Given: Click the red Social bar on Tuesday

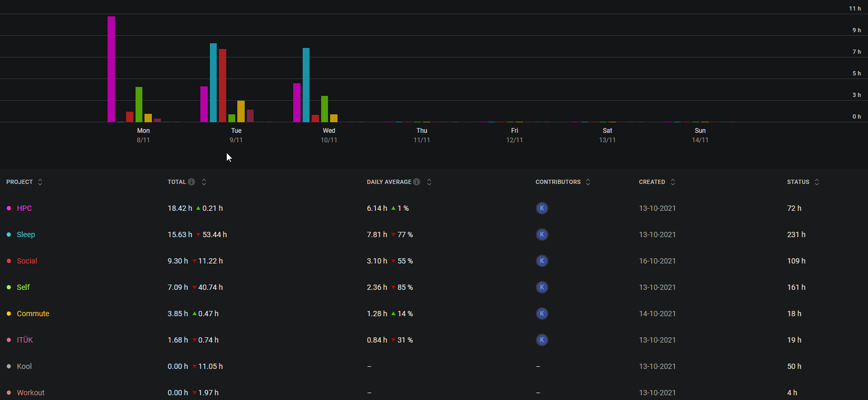Looking at the screenshot, I should 223,85.
